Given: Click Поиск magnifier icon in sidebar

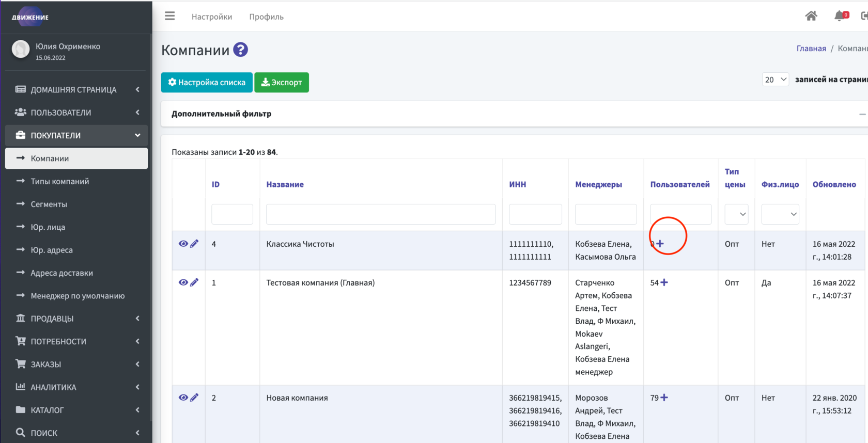Looking at the screenshot, I should [21, 433].
